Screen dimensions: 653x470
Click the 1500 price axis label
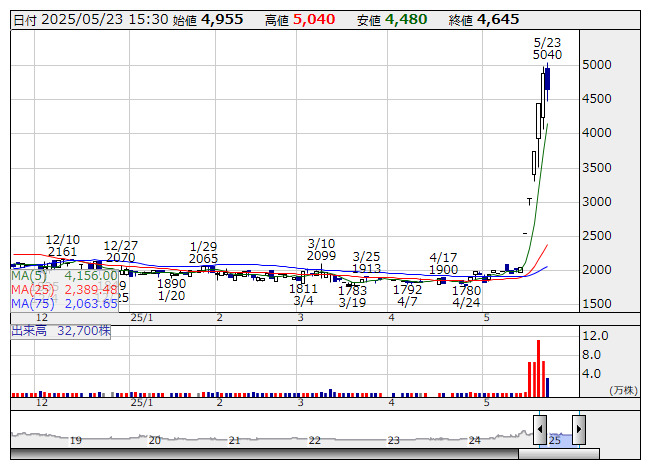pos(597,304)
